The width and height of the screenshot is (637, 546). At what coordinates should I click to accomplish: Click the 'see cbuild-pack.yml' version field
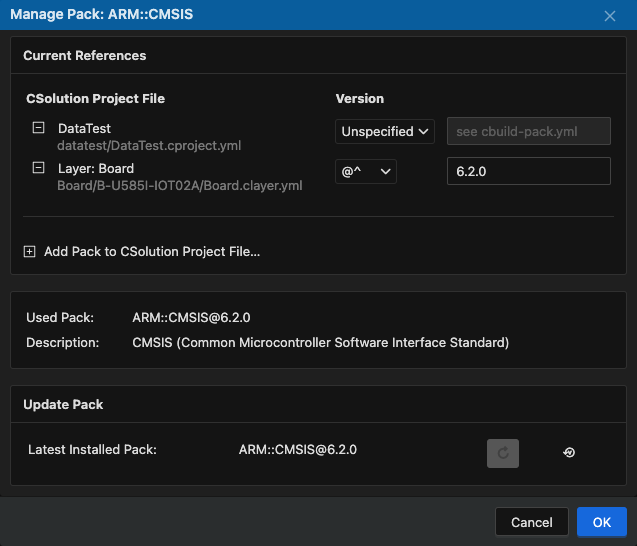coord(529,131)
